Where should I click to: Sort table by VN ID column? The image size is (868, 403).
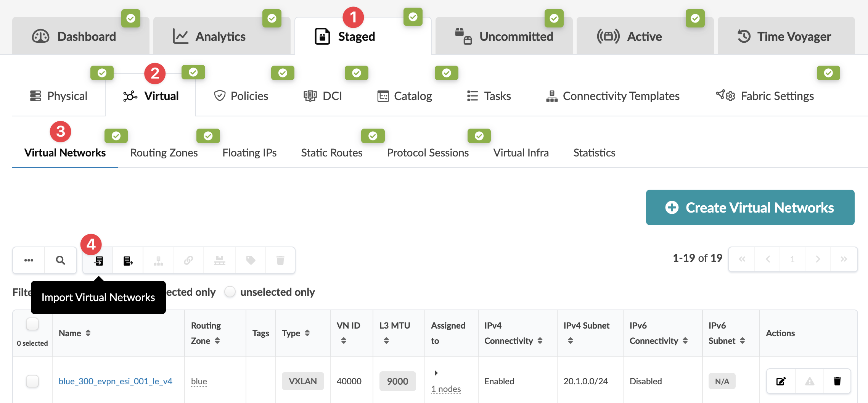tap(344, 340)
